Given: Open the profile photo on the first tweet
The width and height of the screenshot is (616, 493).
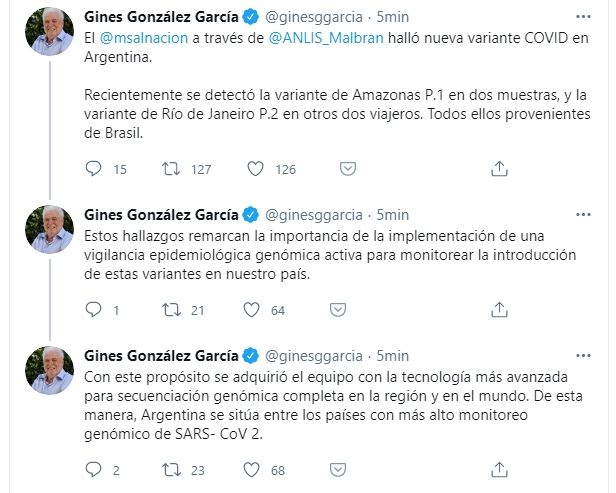Looking at the screenshot, I should (x=48, y=33).
